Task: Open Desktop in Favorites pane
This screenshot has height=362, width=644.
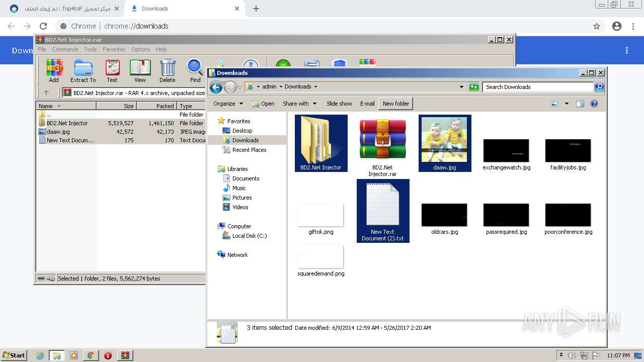Action: pyautogui.click(x=242, y=131)
